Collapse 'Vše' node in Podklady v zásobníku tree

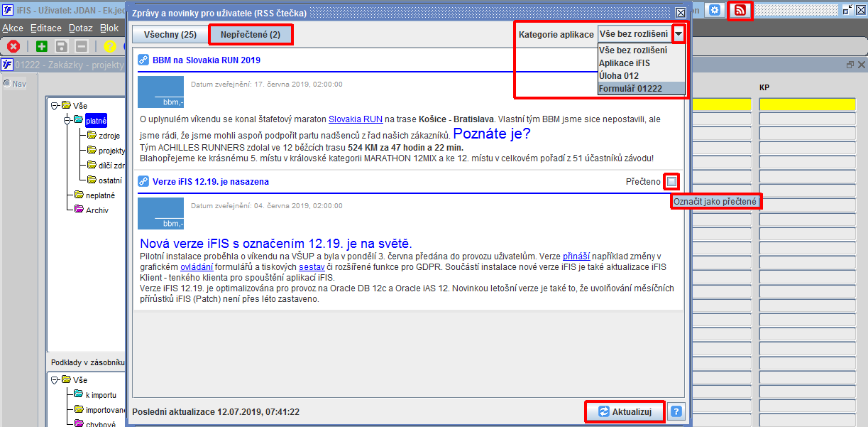point(55,380)
